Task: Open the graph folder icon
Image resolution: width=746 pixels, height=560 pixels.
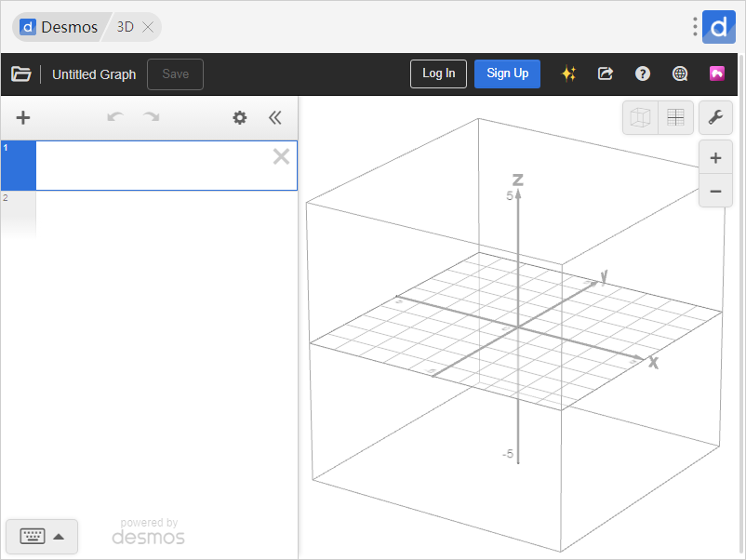Action: [x=21, y=74]
